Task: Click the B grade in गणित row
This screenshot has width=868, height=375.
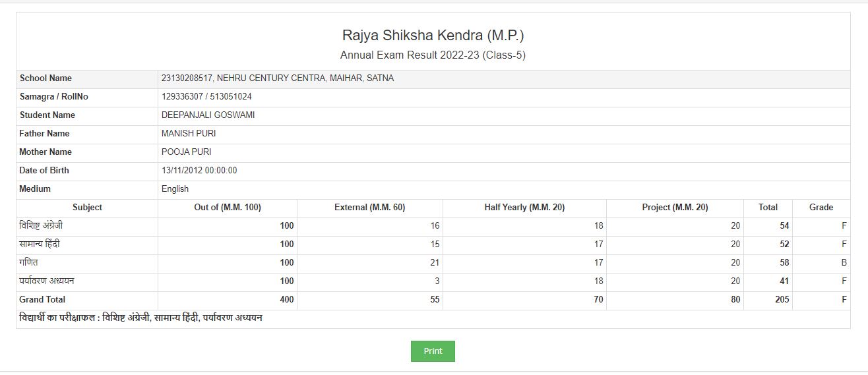Action: 844,263
